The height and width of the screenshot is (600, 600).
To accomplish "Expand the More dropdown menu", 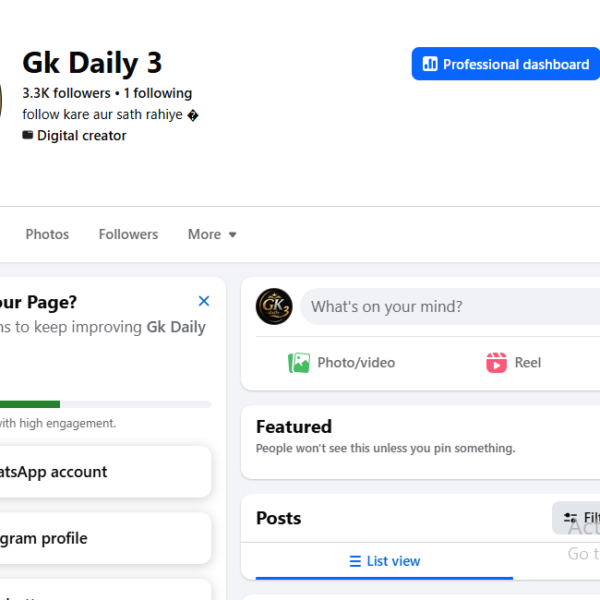I will pos(212,234).
